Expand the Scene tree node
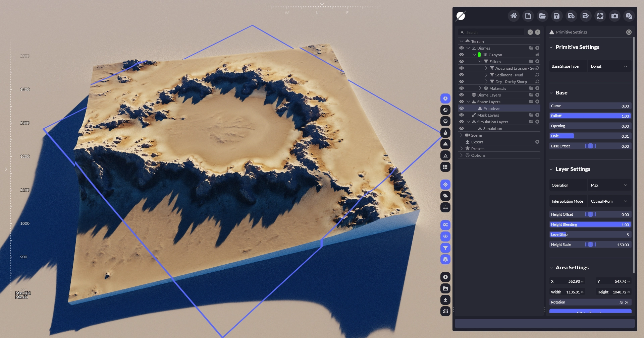This screenshot has height=338, width=644. pos(462,135)
